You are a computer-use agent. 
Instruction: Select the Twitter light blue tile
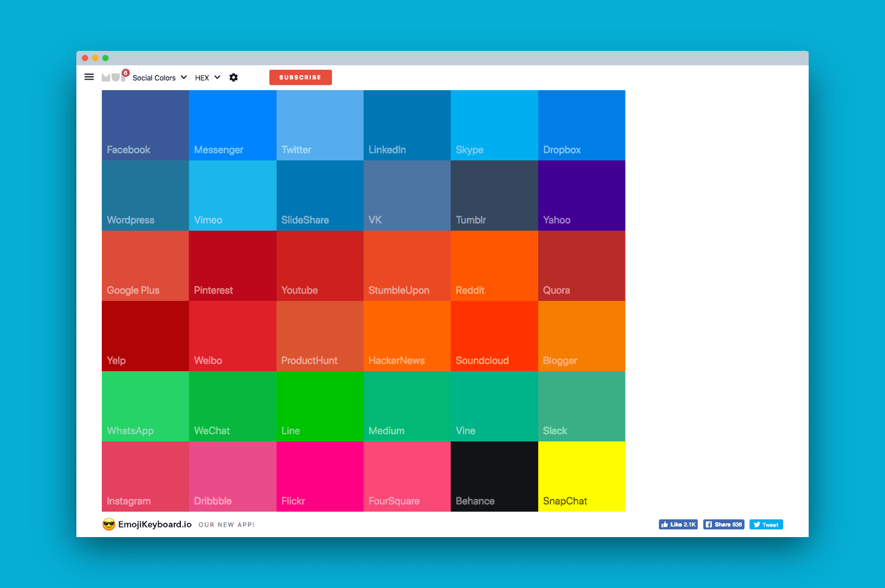(320, 125)
